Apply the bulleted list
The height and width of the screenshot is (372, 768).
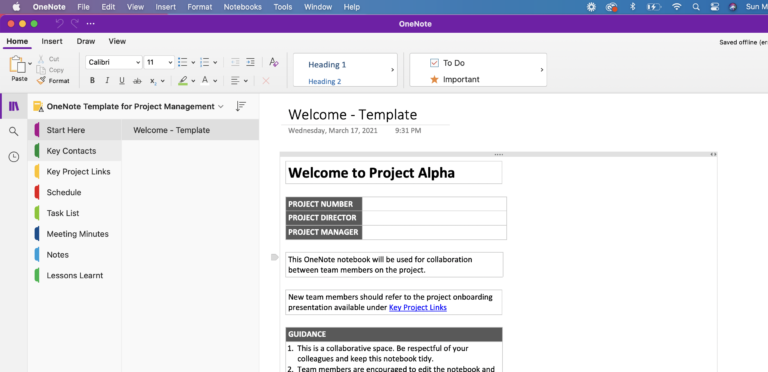(x=183, y=62)
